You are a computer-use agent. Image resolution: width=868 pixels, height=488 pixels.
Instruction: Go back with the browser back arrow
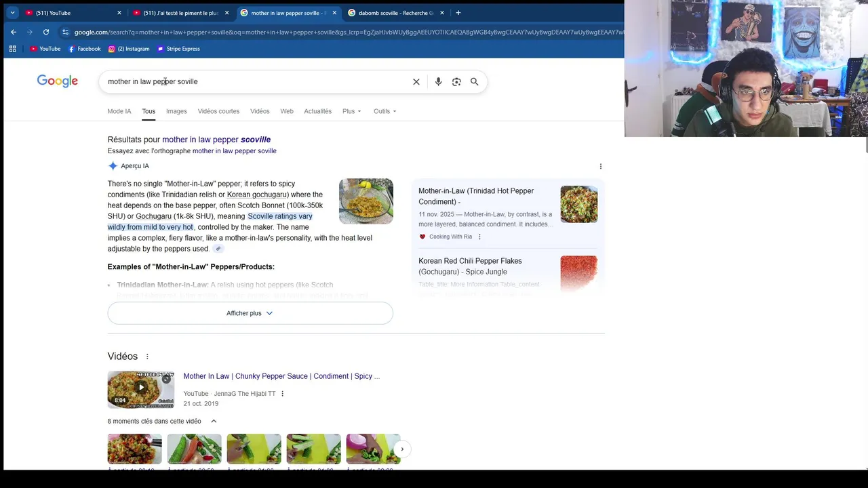point(14,32)
